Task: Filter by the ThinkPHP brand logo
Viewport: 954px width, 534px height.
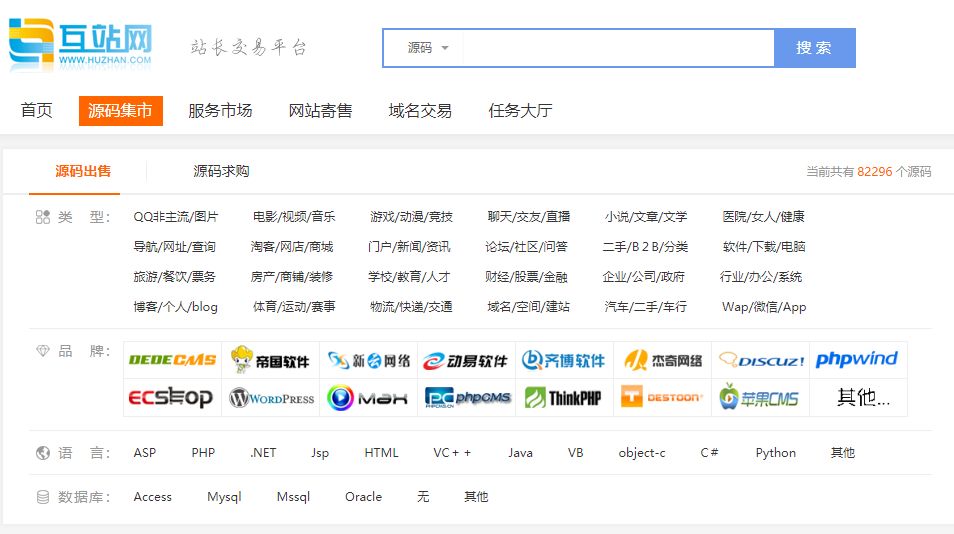Action: (564, 398)
